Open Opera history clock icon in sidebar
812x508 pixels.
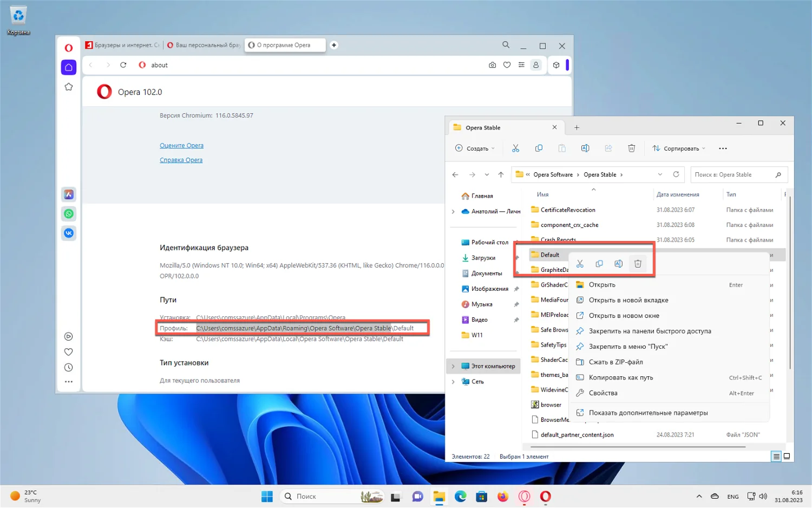pyautogui.click(x=69, y=367)
